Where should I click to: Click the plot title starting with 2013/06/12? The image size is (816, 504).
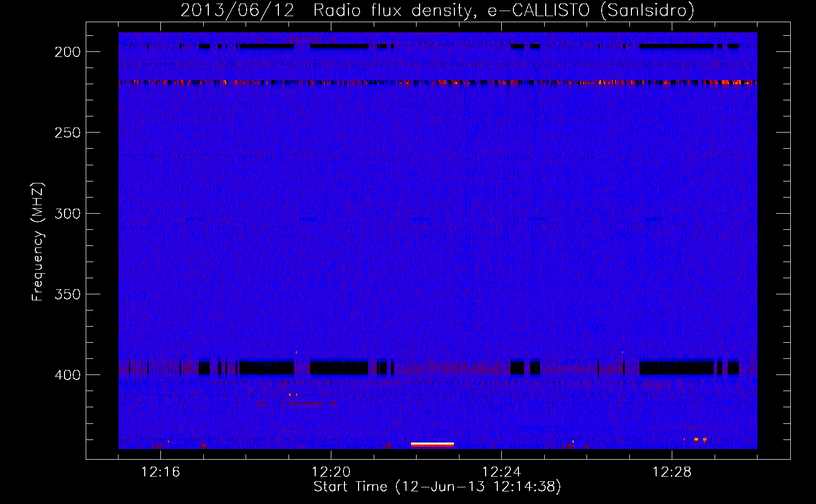pyautogui.click(x=437, y=10)
